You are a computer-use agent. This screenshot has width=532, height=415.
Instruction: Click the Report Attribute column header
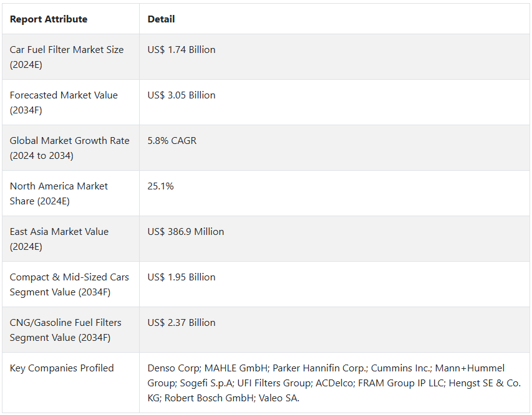point(49,19)
